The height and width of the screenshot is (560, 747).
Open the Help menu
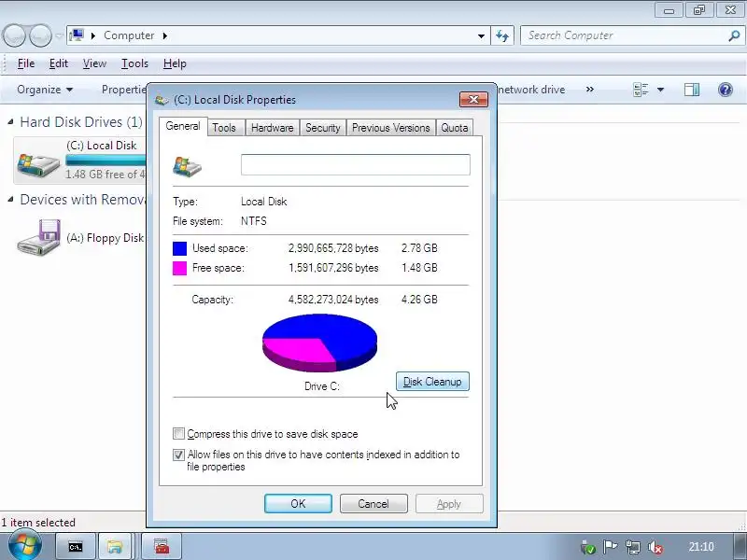(175, 63)
